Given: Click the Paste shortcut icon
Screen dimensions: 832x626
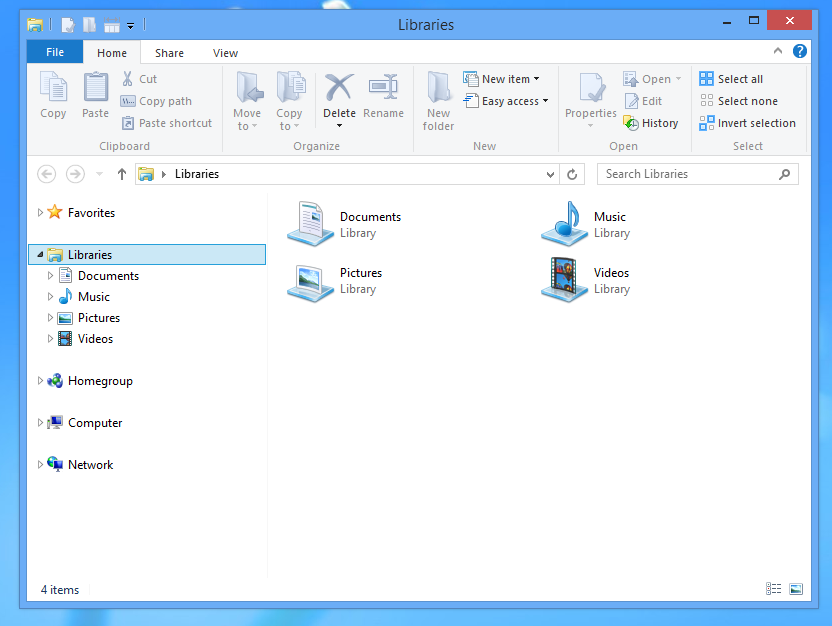Looking at the screenshot, I should point(128,123).
